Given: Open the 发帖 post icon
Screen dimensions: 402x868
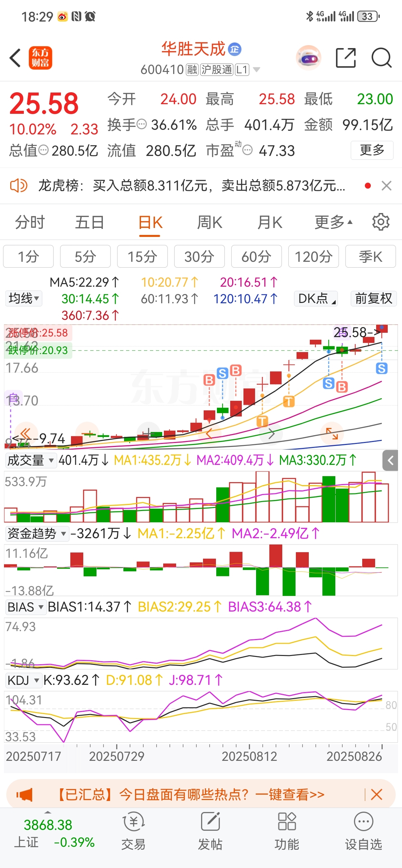Looking at the screenshot, I should [210, 831].
